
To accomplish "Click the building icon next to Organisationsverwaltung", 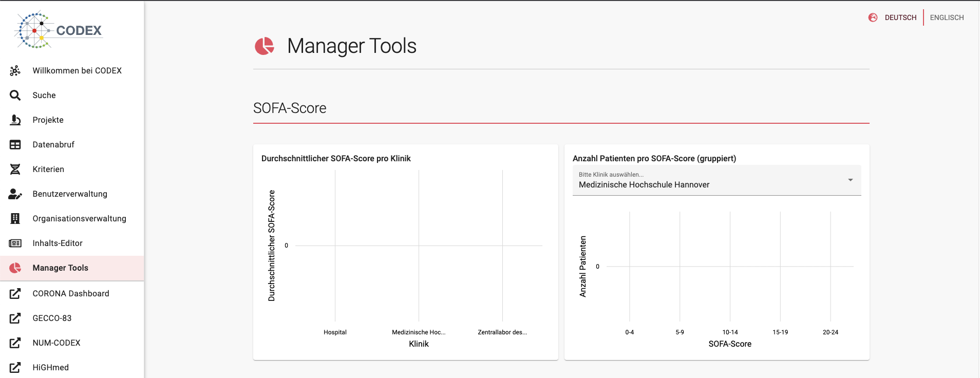I will pyautogui.click(x=15, y=219).
